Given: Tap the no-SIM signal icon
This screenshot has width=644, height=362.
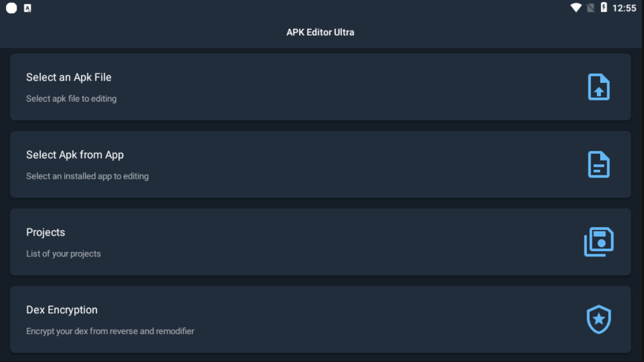Looking at the screenshot, I should point(591,8).
